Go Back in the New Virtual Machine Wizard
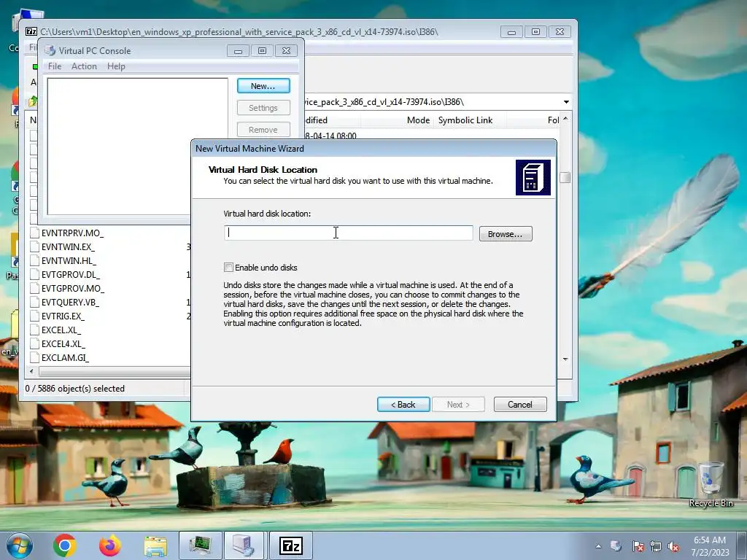This screenshot has width=747, height=560. [x=403, y=404]
